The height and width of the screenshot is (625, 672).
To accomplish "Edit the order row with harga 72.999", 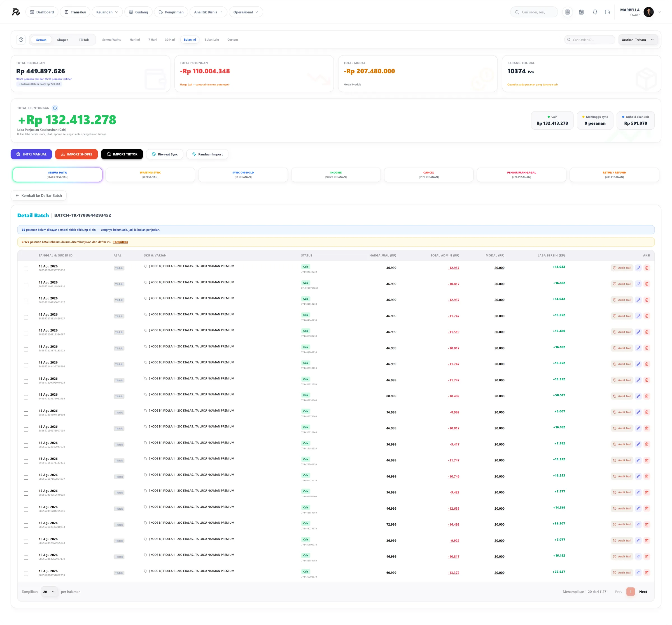I will tap(638, 524).
